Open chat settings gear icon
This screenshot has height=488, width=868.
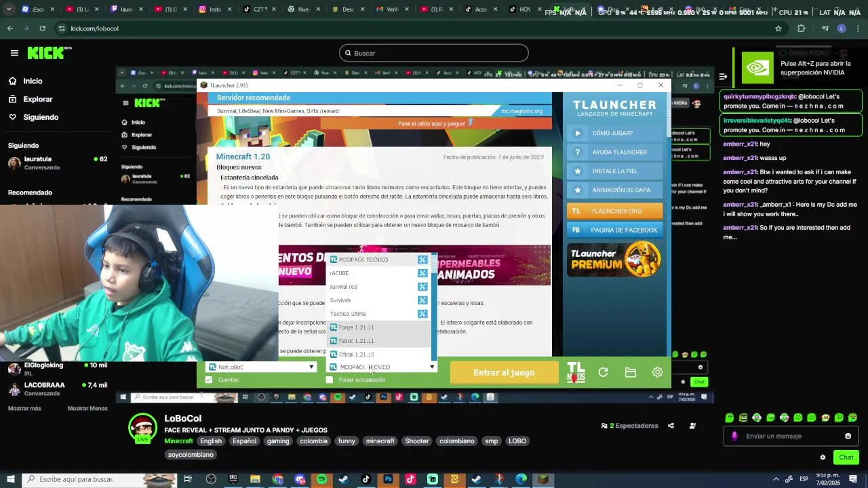click(x=823, y=457)
